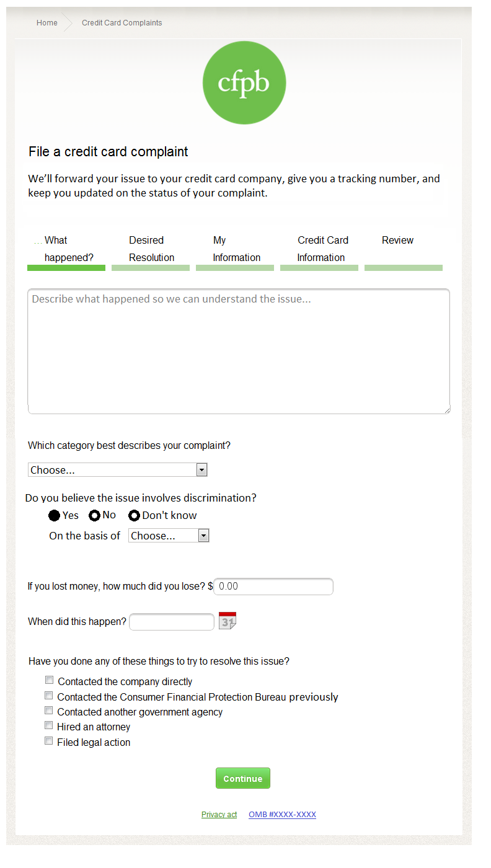Image resolution: width=491 pixels, height=868 pixels.
Task: Expand the On the basis of dropdown
Action: point(169,536)
